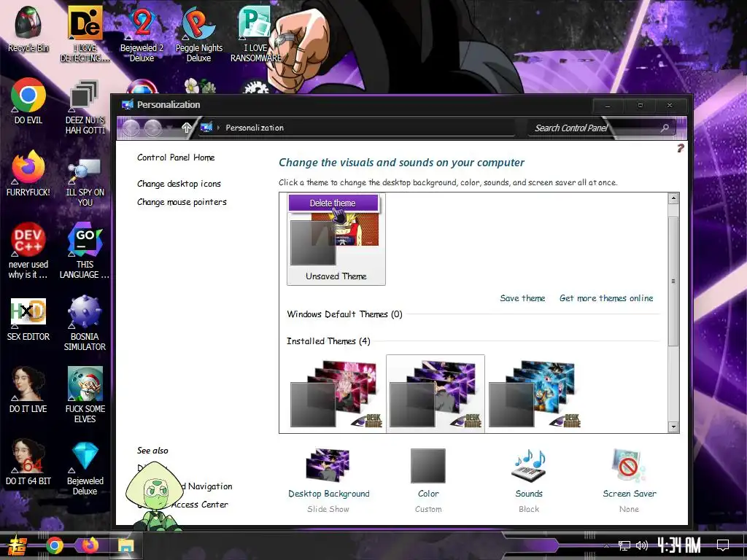The height and width of the screenshot is (560, 747).
Task: Open the ILL SPY ON YOU icon
Action: coord(85,179)
